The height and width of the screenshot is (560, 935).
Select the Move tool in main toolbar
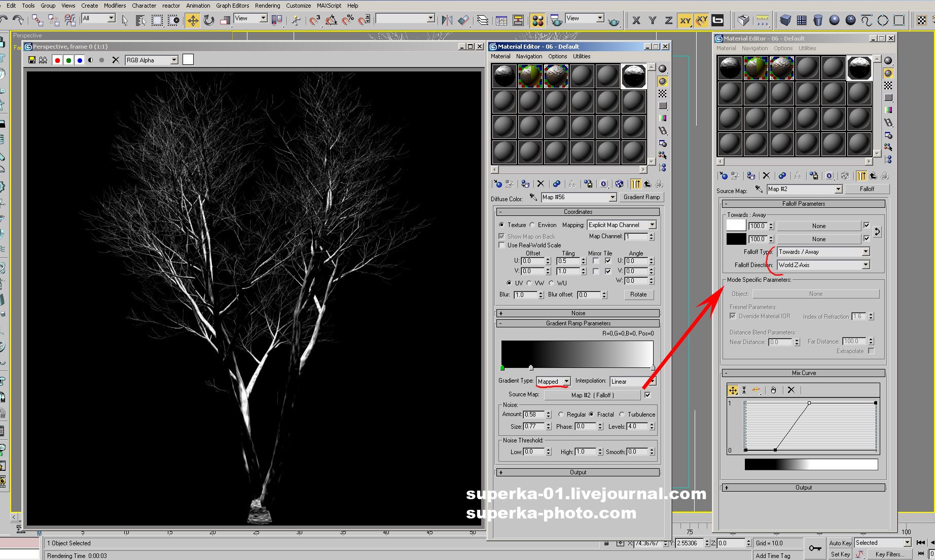click(x=193, y=20)
